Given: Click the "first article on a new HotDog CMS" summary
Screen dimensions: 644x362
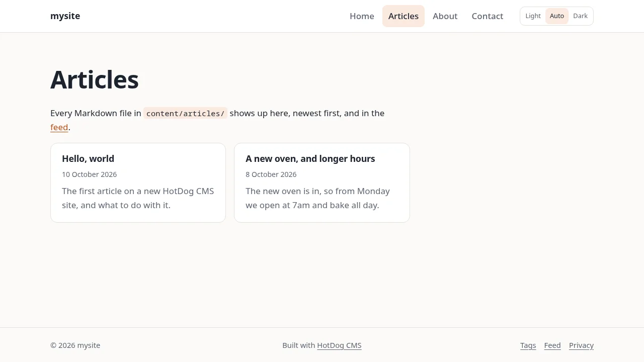Looking at the screenshot, I should (x=138, y=198).
